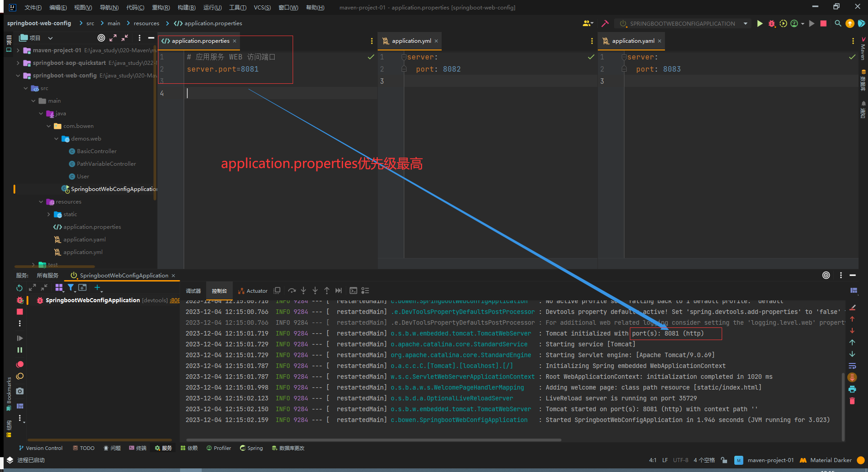Screen dimensions: 868x472
Task: Click the Print console printer icon
Action: (x=852, y=389)
